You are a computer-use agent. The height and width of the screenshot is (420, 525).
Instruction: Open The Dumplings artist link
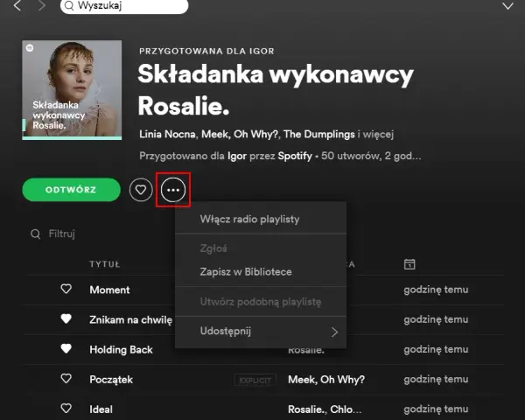(x=319, y=134)
